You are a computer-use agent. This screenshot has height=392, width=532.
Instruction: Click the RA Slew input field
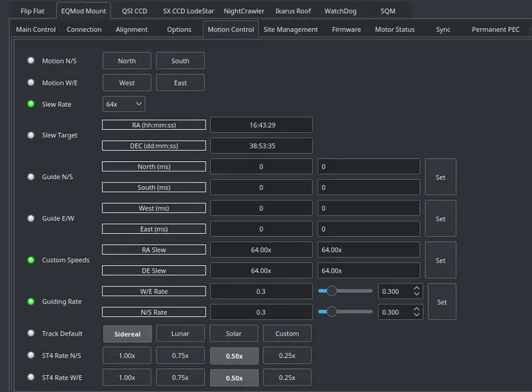click(369, 249)
